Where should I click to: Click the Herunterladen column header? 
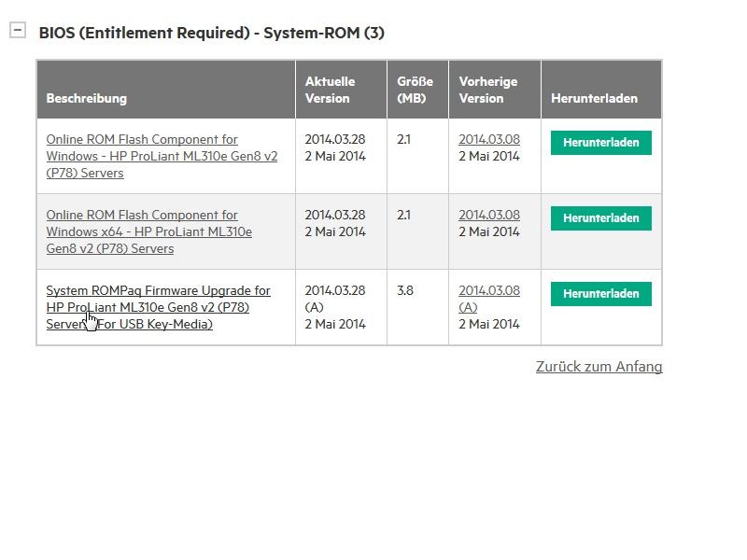coord(594,98)
